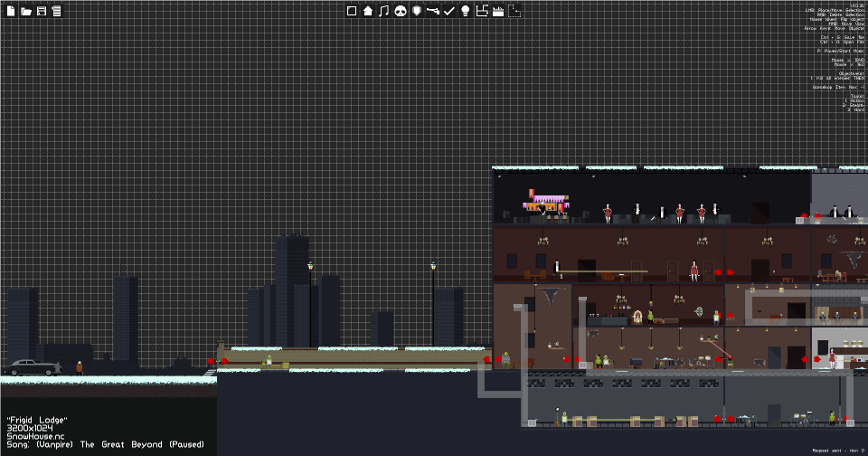
Task: Click the song title The Great Beyond
Action: tap(121, 444)
